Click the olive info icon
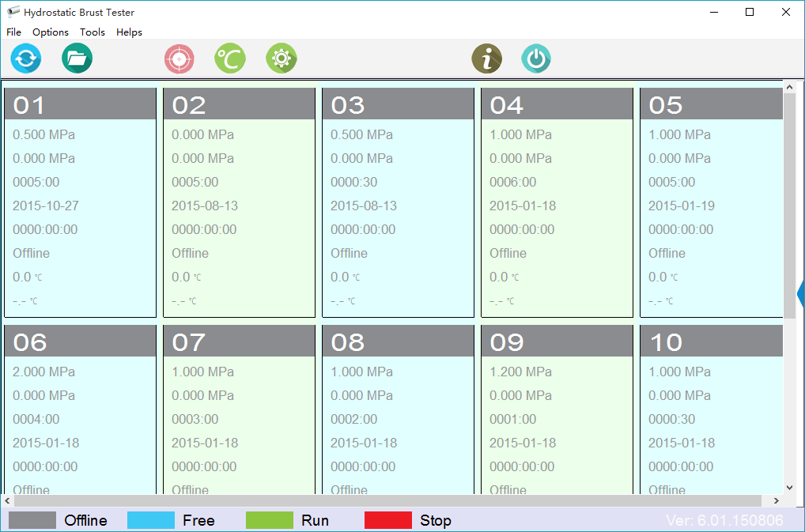 [487, 59]
